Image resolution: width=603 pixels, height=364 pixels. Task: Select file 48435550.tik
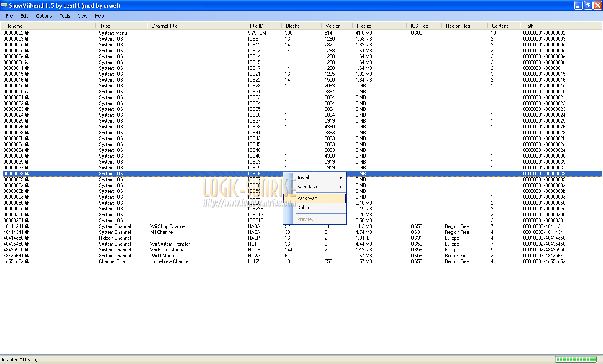[16, 250]
